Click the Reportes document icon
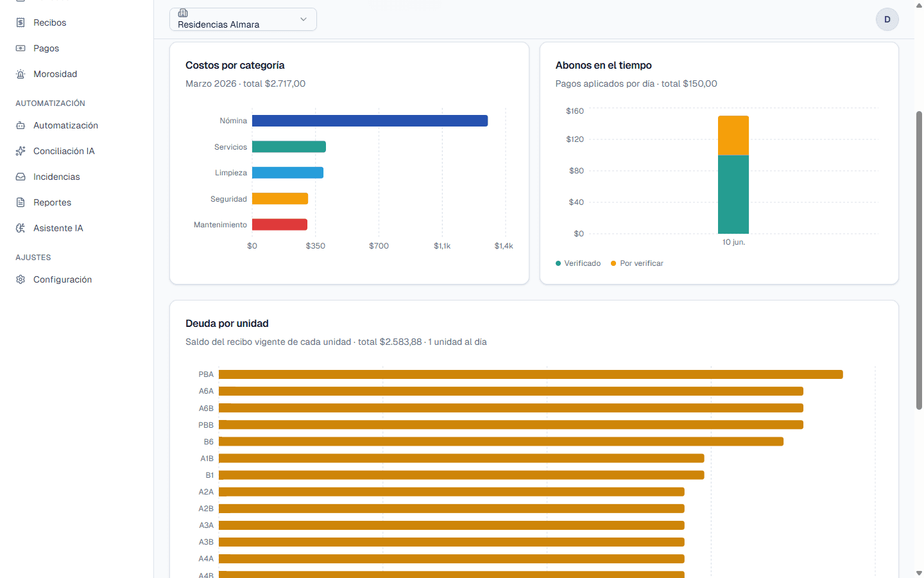The width and height of the screenshot is (924, 578). click(21, 202)
